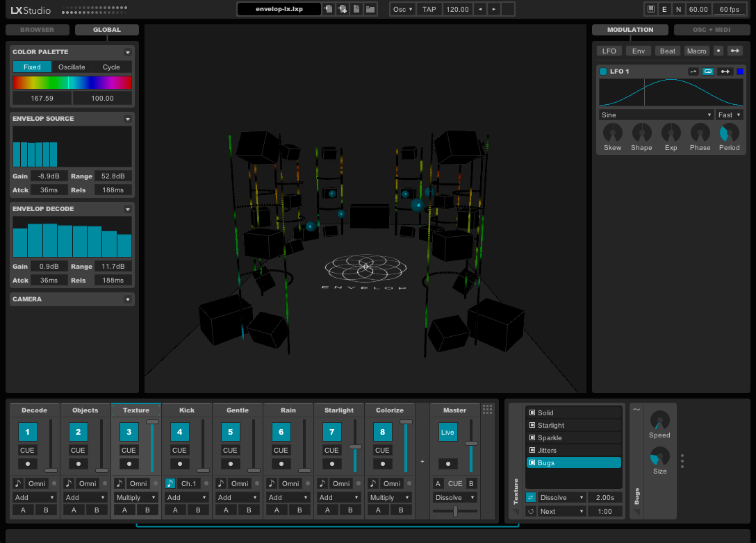Viewport: 756px width, 543px height.
Task: Toggle the MIDI keyboard icon in top bar
Action: point(651,9)
